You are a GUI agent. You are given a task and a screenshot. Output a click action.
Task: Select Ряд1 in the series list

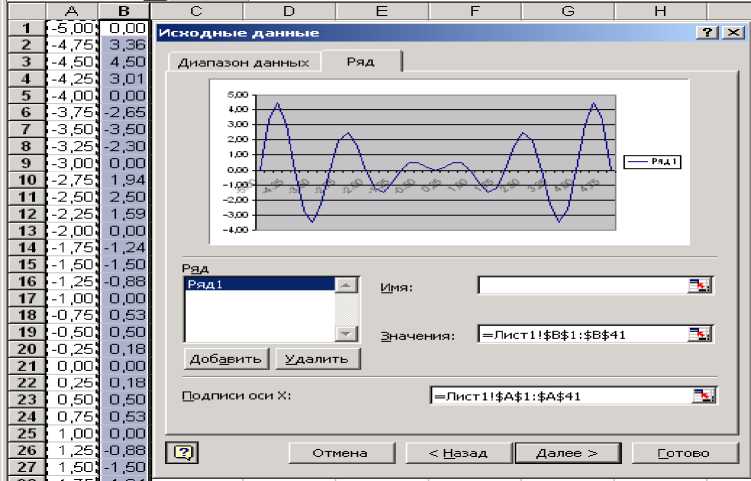click(x=258, y=285)
